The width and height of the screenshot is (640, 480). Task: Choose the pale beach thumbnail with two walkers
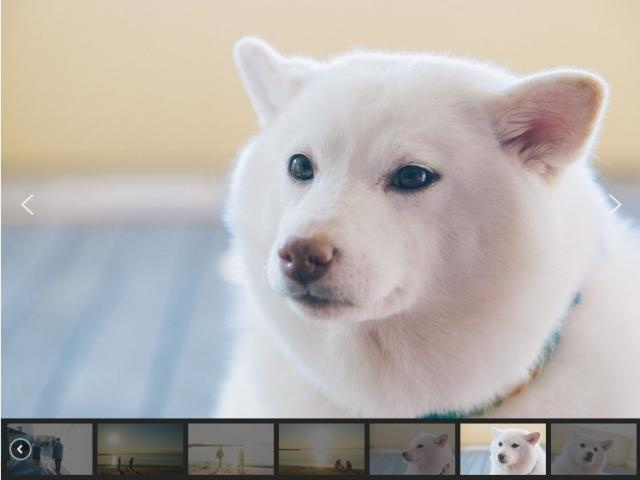[x=231, y=449]
